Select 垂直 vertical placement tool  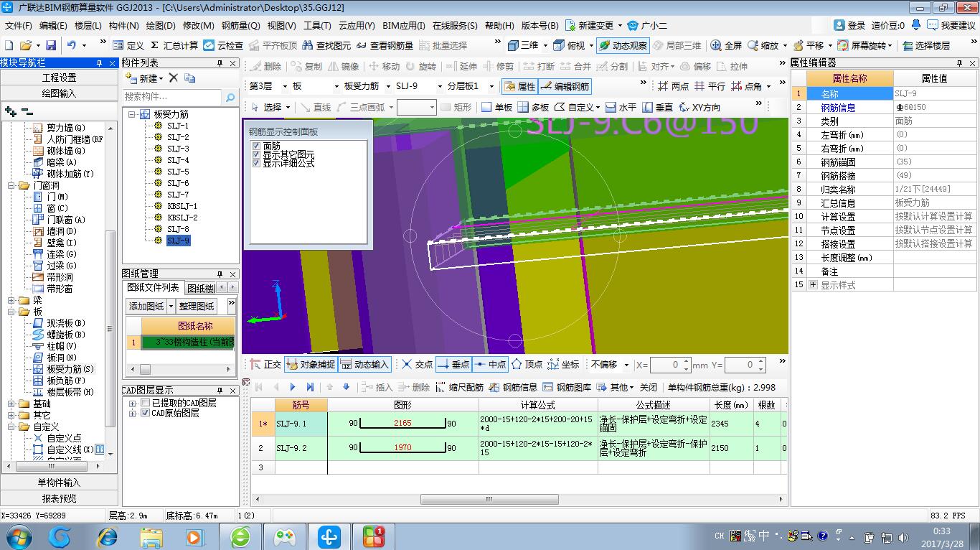coord(657,107)
